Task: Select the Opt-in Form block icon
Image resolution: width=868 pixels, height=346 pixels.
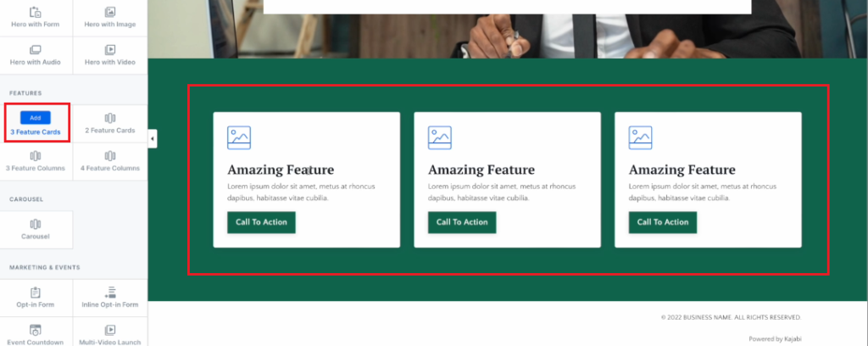Action: [x=36, y=293]
